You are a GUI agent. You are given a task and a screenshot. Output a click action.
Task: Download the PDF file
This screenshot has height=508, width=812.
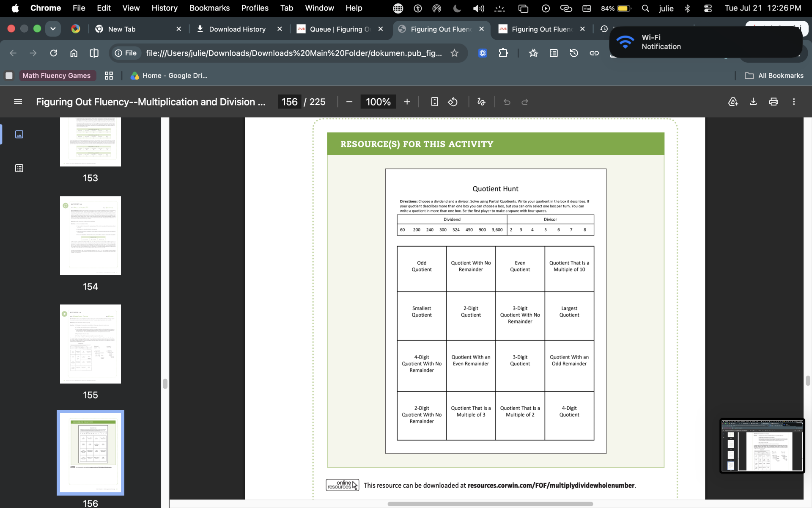[x=753, y=102]
